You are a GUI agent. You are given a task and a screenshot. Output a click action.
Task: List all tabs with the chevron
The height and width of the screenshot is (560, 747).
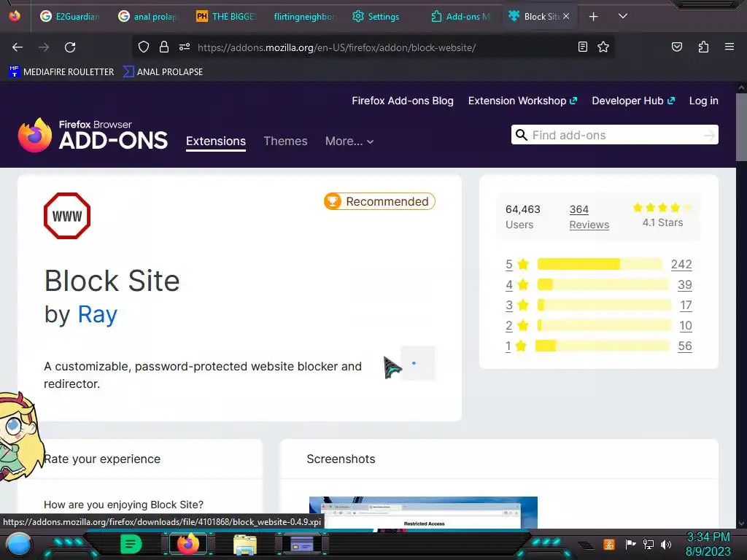623,16
